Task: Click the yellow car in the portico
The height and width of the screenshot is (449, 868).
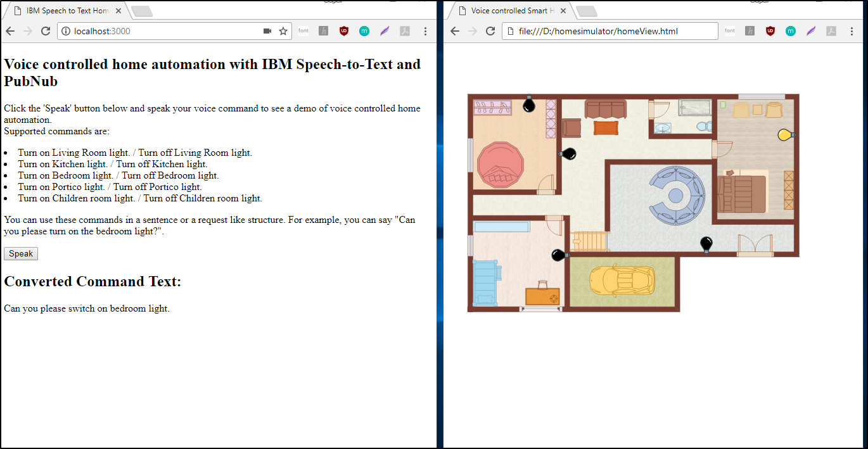Action: coord(622,279)
